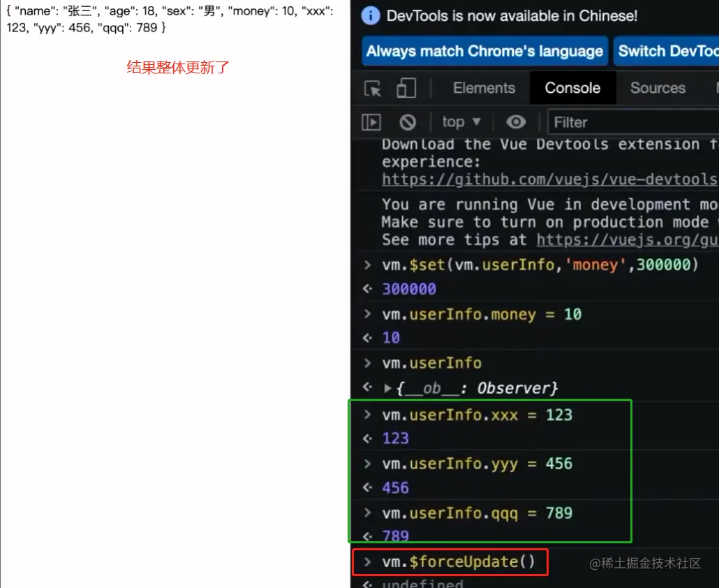Click the DevTools info notification icon

coord(371,16)
